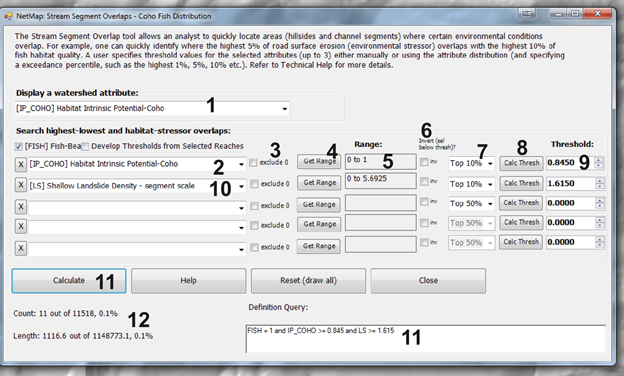Open the fourth empty attribute dropdown
This screenshot has height=376, width=624.
pyautogui.click(x=241, y=228)
